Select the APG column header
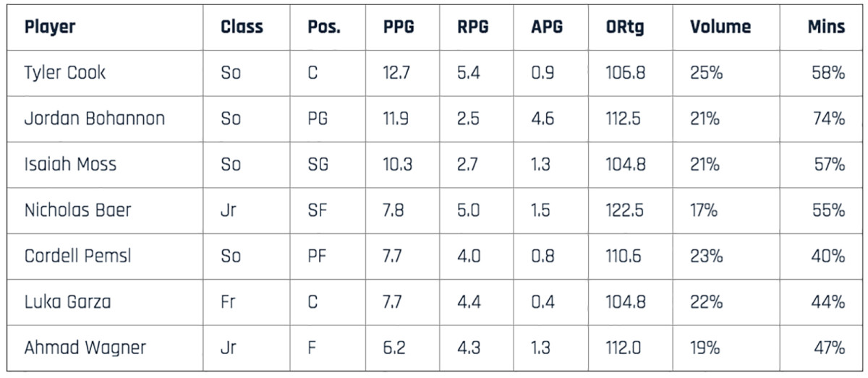868x378 pixels. 547,27
